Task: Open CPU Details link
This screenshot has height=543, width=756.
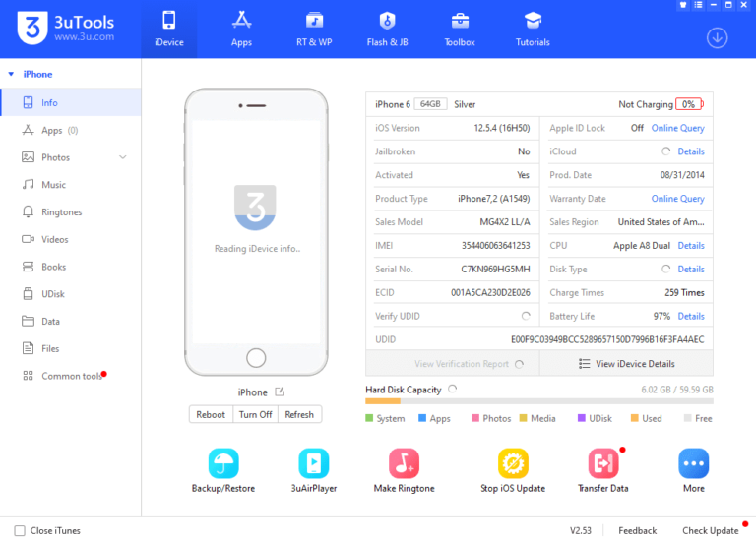Action: (x=691, y=245)
